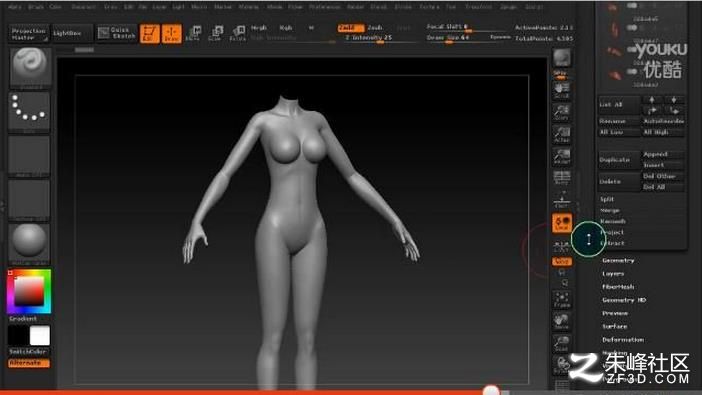This screenshot has height=395, width=702.
Task: Toggle Draw mode button
Action: 171,33
